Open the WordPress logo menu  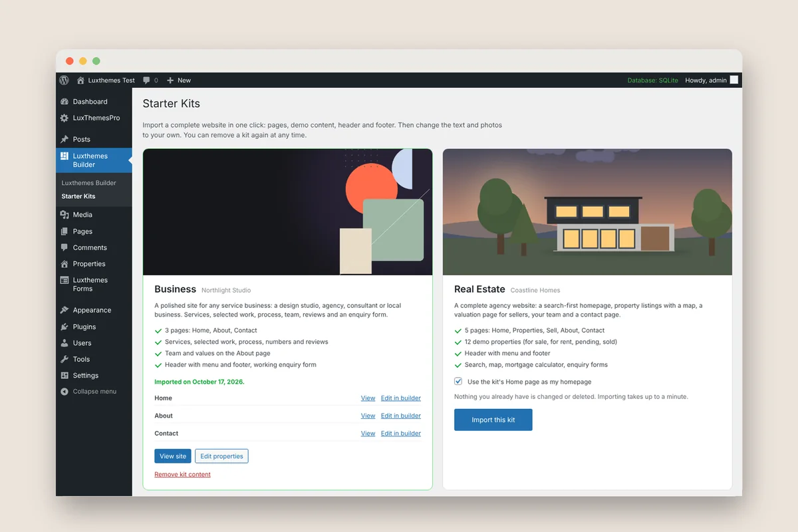tap(64, 80)
